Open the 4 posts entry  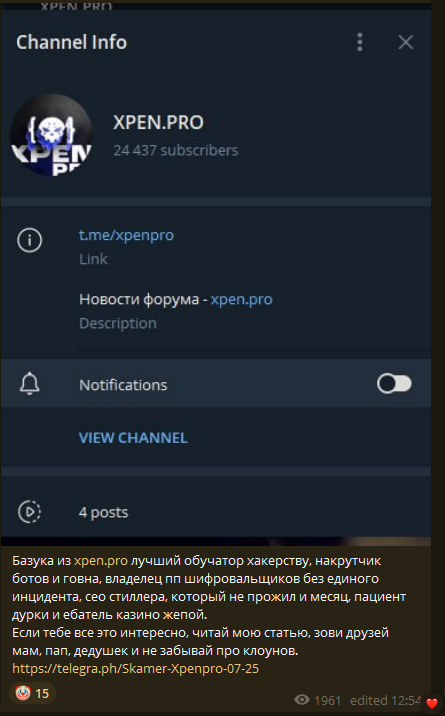tap(216, 511)
